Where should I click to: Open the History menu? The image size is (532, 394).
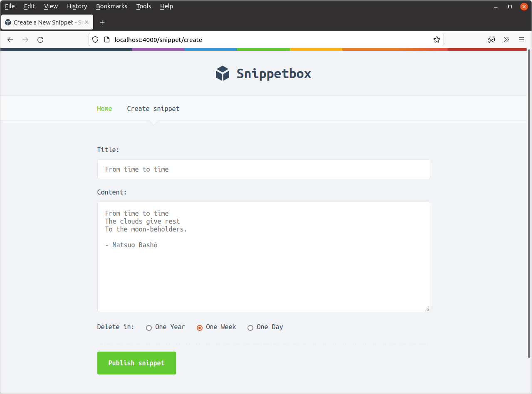coord(77,6)
